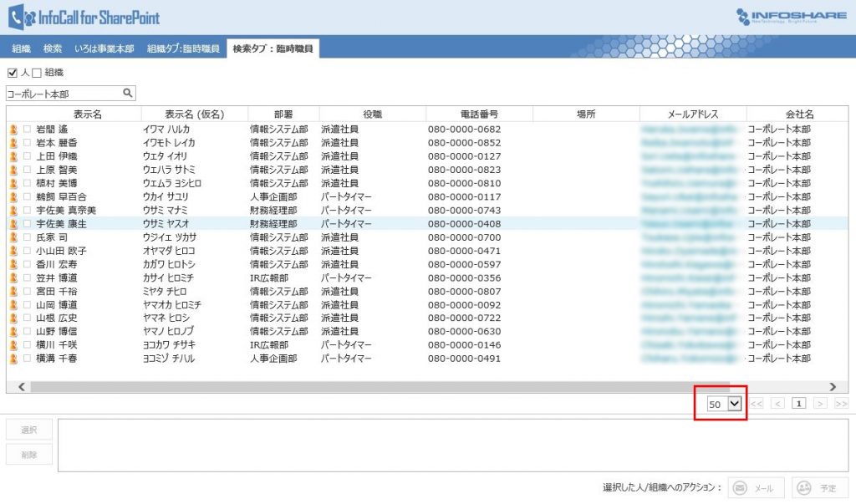This screenshot has width=856, height=504.
Task: Sort by 部署 column header
Action: [283, 115]
